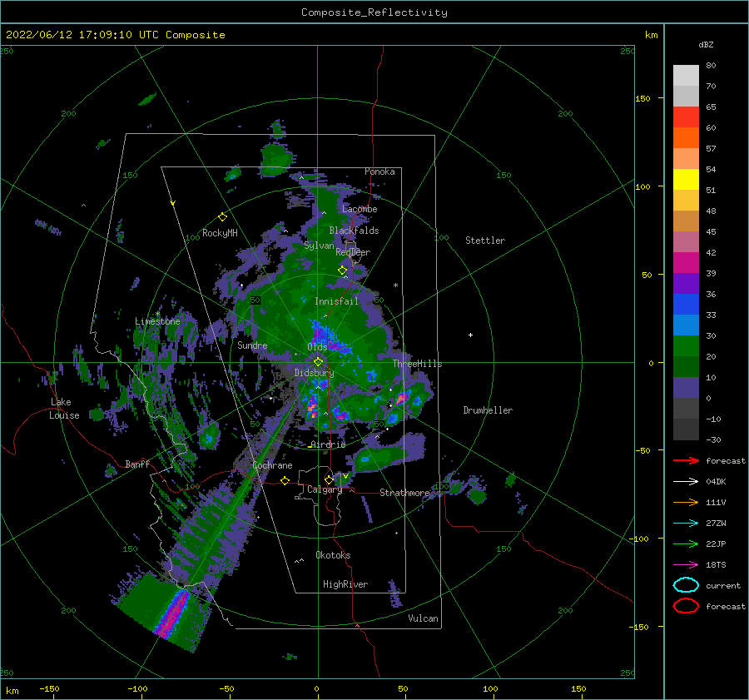Click the Composite_Reflectivity title text
The height and width of the screenshot is (700, 749).
coord(374,12)
